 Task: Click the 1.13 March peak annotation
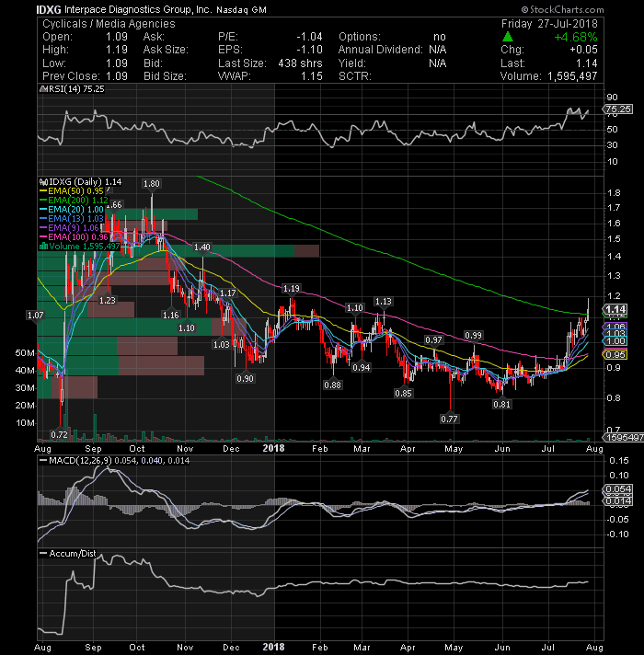[384, 302]
